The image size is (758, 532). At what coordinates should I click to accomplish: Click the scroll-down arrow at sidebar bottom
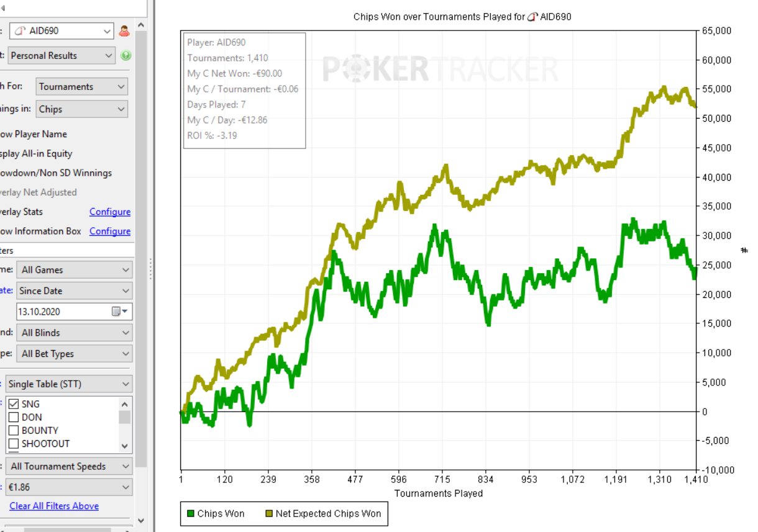pos(140,520)
